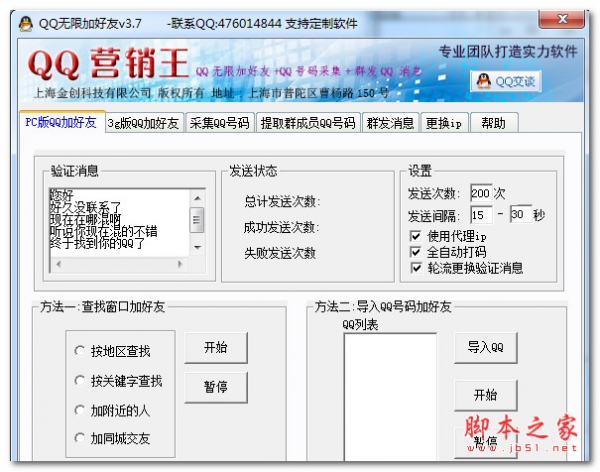Click the interval minimum field showing 15

coord(481,215)
